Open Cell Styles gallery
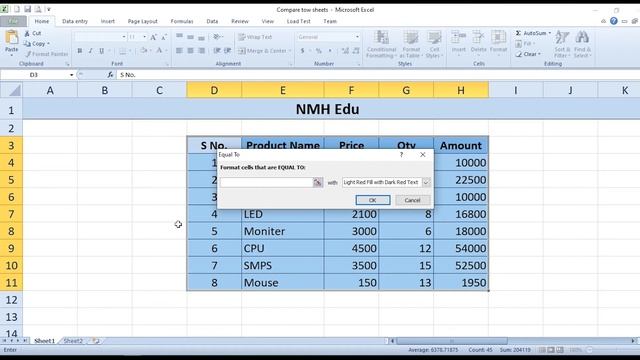The image size is (640, 360). point(434,44)
